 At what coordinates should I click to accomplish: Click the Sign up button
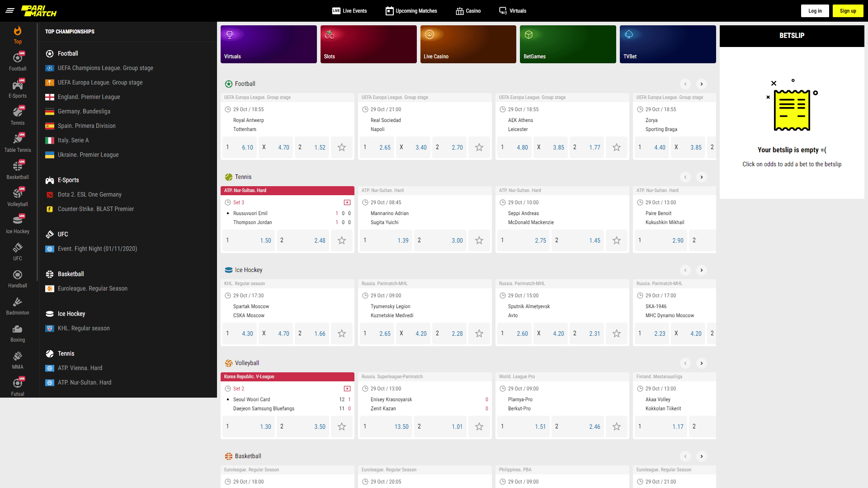[x=848, y=11]
